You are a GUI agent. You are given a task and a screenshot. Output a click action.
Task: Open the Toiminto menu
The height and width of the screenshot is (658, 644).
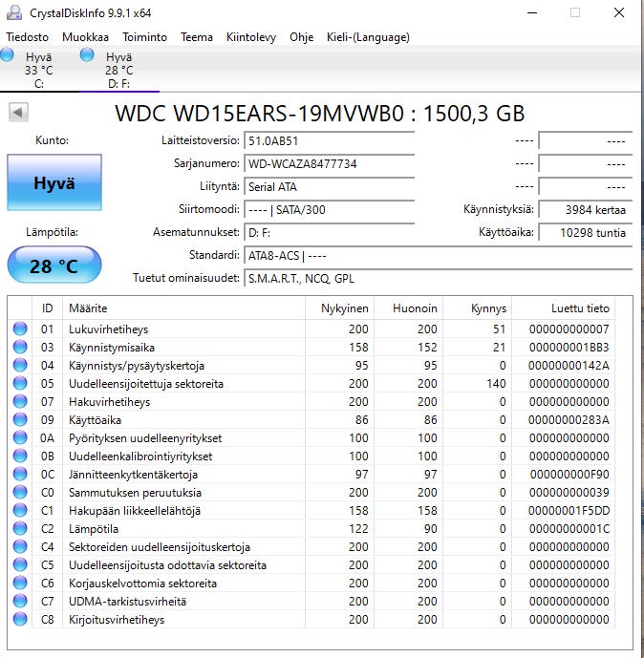144,37
